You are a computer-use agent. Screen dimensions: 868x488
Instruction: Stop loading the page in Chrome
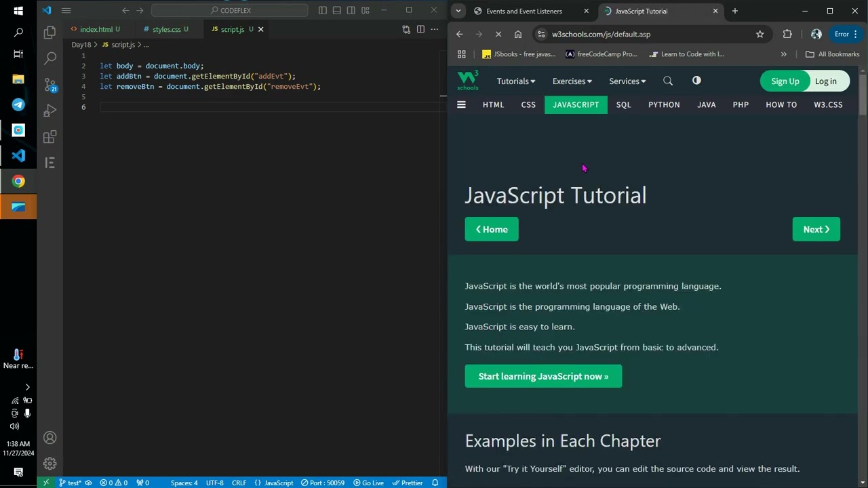(498, 34)
